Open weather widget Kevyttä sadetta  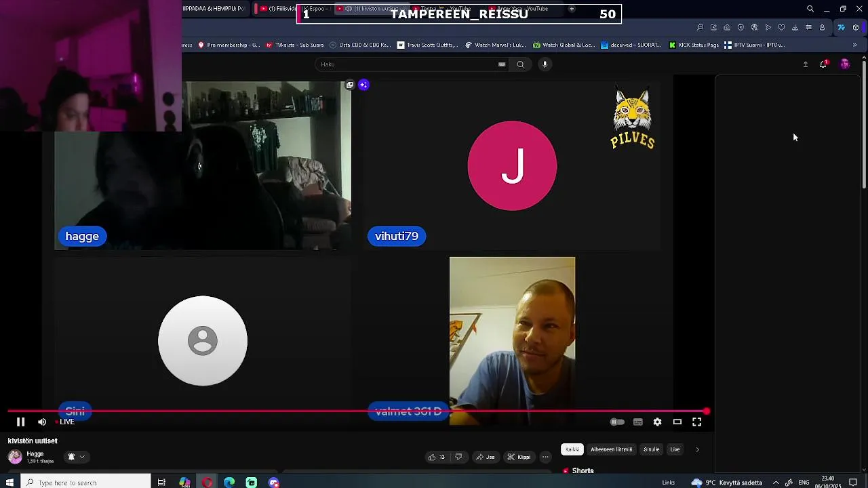click(727, 483)
